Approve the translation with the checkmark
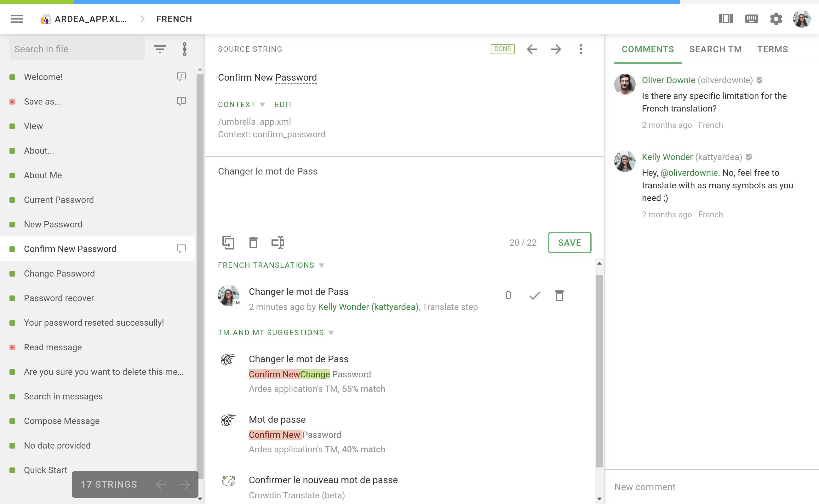Image resolution: width=819 pixels, height=504 pixels. coord(535,295)
